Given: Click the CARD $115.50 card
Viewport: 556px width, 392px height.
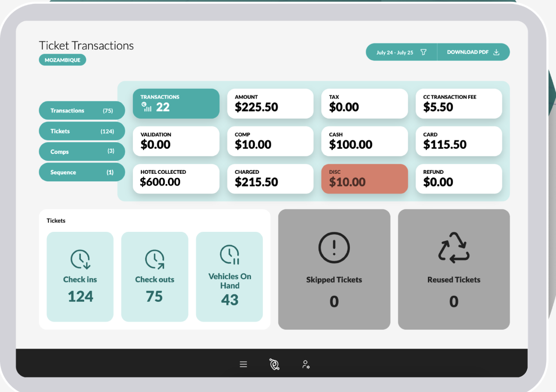Looking at the screenshot, I should 459,141.
